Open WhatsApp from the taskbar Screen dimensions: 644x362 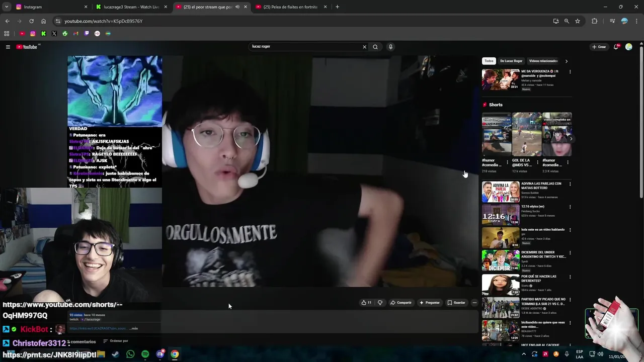(130, 354)
